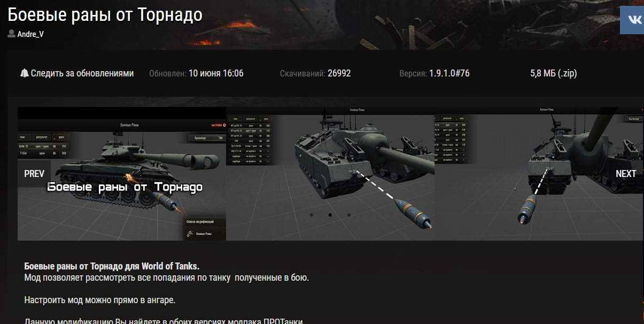This screenshot has height=324, width=644.
Task: Follow updates via Следить за обновлениями
Action: pyautogui.click(x=82, y=73)
